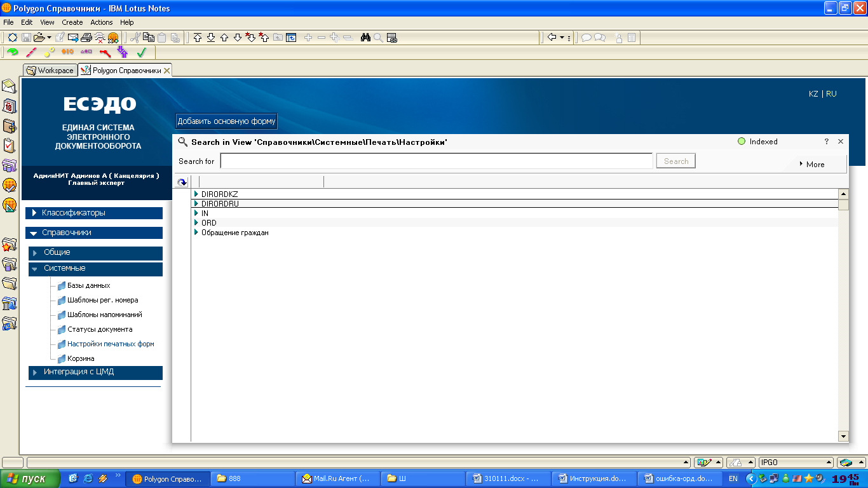The image size is (868, 488).
Task: Click the print toolbar icon
Action: click(x=86, y=37)
